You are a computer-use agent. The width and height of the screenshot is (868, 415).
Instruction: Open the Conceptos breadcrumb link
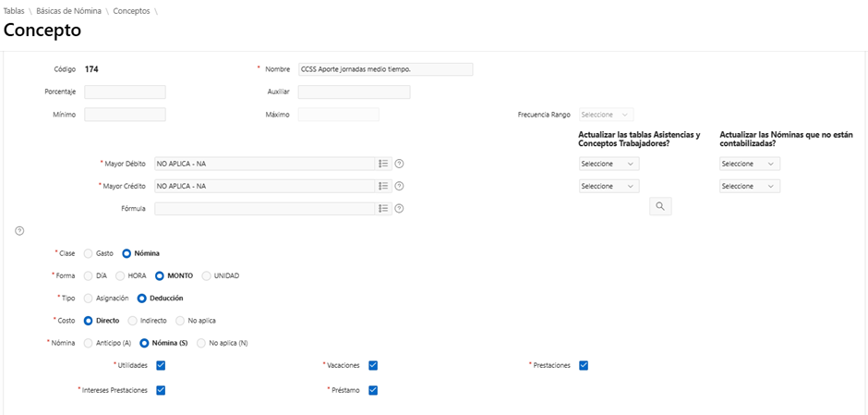click(x=131, y=10)
